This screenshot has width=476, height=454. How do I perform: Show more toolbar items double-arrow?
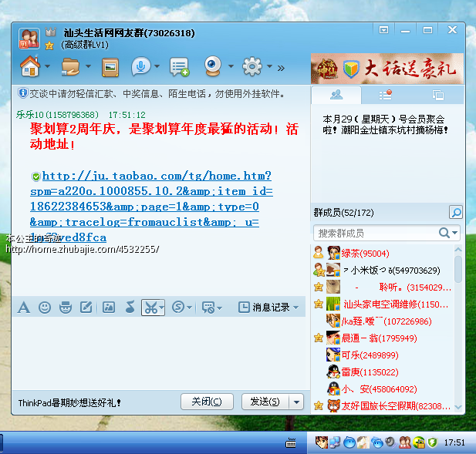(281, 69)
